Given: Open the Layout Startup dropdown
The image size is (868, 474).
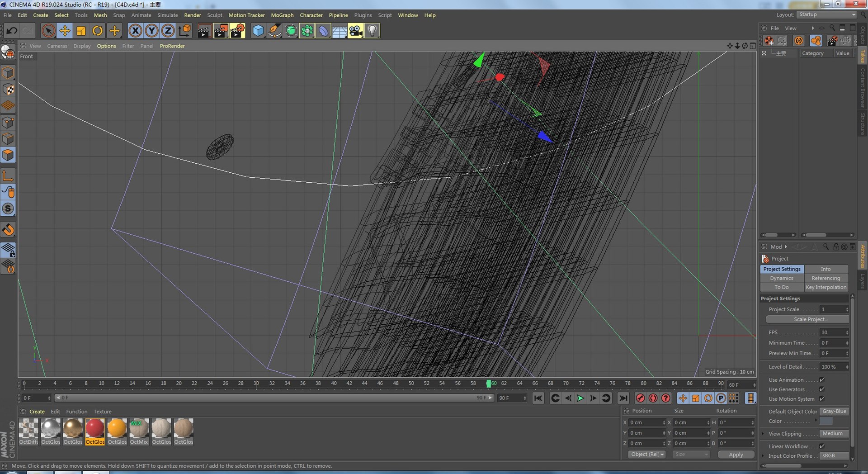Looking at the screenshot, I should coord(827,14).
